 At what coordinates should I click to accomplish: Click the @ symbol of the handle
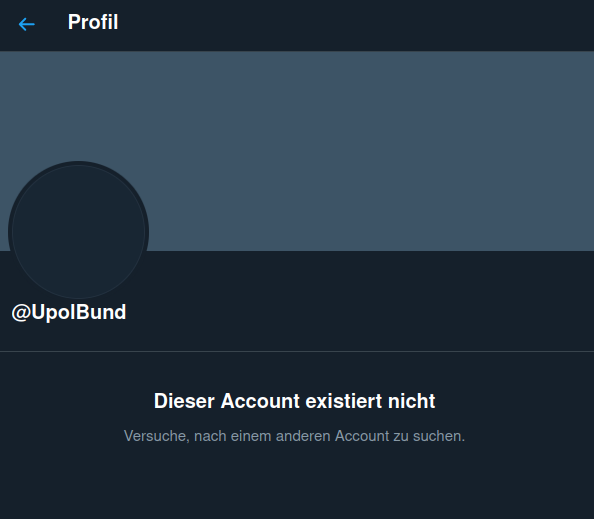point(20,313)
